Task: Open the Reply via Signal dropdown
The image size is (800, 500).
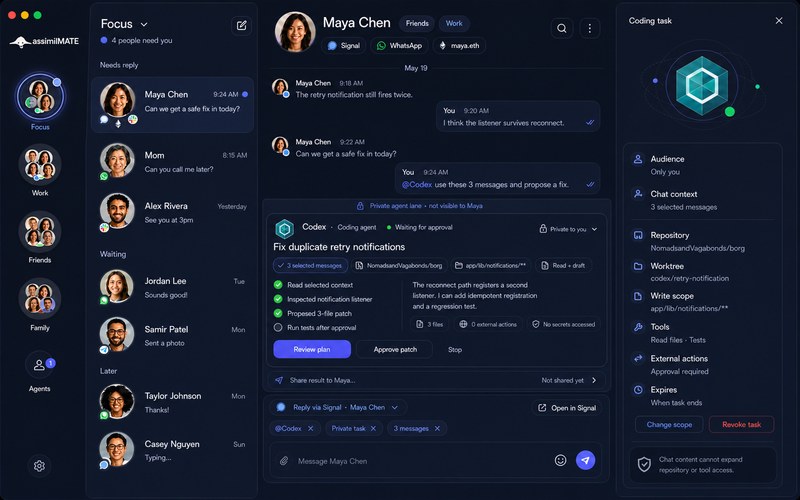Action: pyautogui.click(x=337, y=407)
